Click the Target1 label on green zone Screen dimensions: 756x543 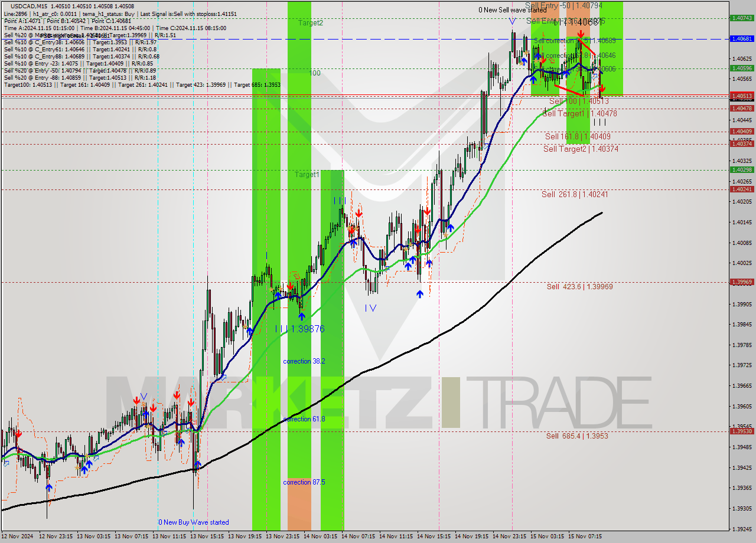[307, 175]
